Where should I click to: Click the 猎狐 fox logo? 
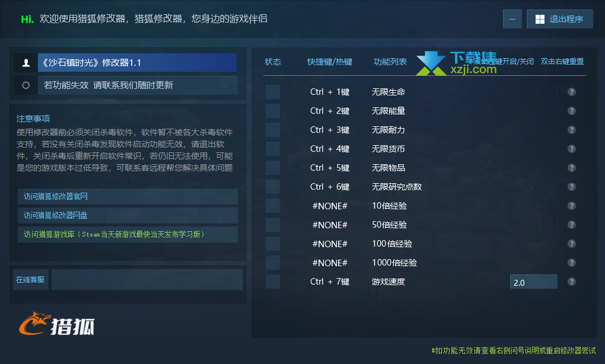[x=57, y=324]
